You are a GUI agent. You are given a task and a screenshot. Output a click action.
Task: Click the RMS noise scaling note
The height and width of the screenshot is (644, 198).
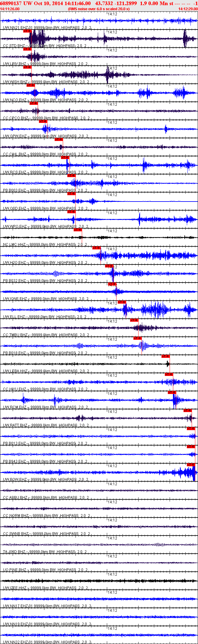tap(99, 9)
